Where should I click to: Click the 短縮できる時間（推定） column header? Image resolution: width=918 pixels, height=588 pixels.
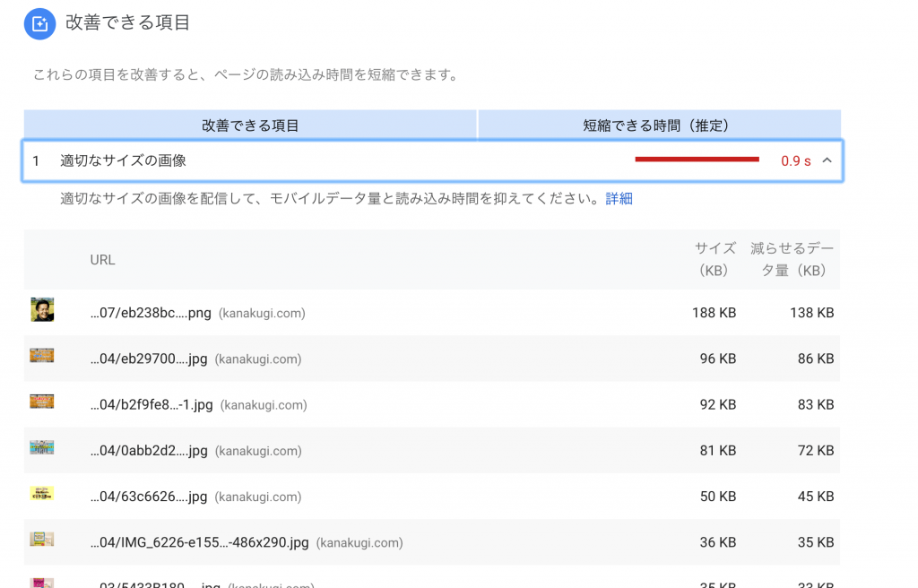(x=659, y=125)
